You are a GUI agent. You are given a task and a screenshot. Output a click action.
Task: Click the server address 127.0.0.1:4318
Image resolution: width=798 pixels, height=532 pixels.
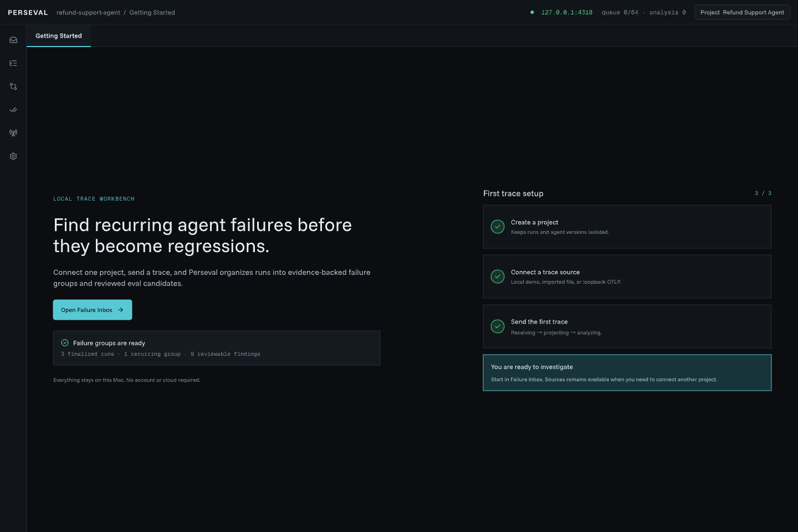[567, 12]
